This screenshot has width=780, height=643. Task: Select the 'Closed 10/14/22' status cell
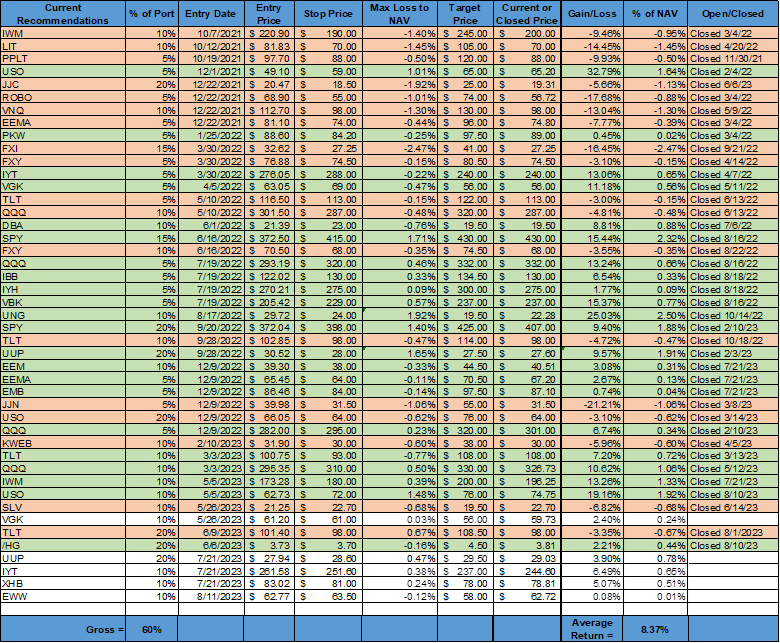[733, 315]
